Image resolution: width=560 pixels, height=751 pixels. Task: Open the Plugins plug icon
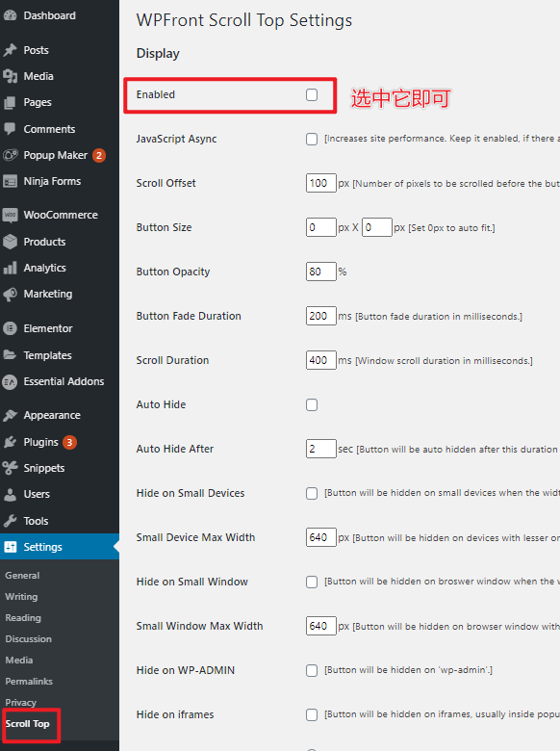click(x=10, y=442)
